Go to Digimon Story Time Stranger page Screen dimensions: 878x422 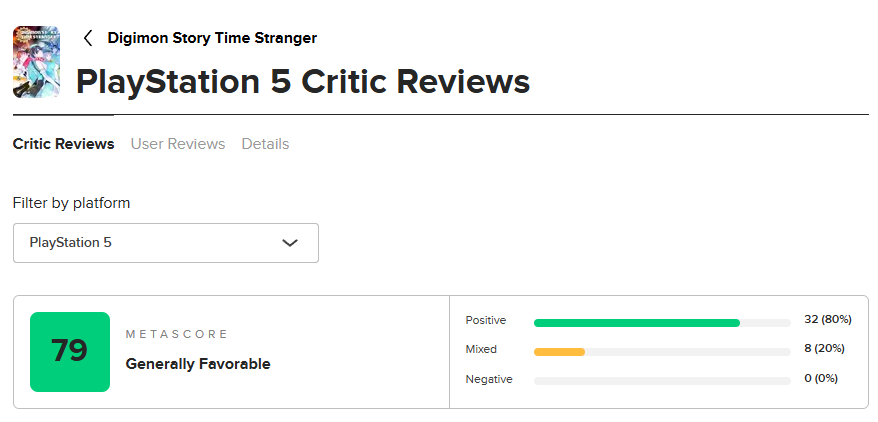tap(212, 38)
